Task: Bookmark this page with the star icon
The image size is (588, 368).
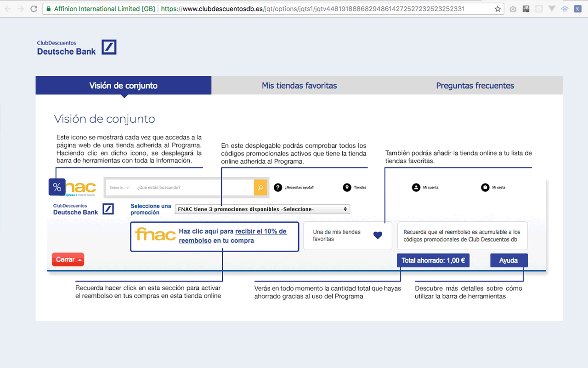Action: pyautogui.click(x=498, y=9)
